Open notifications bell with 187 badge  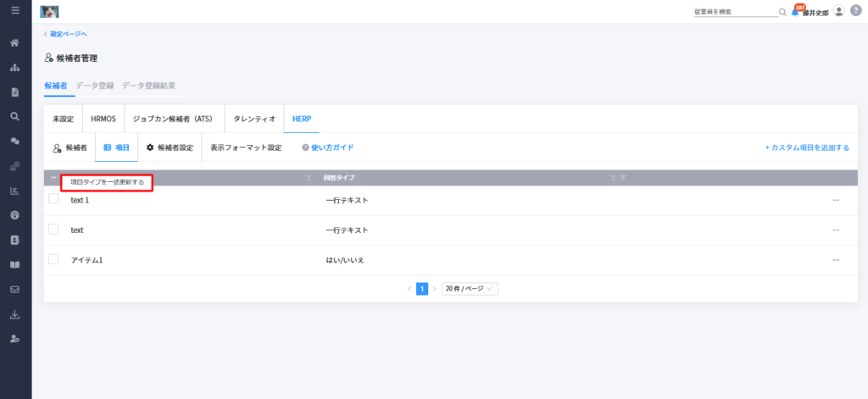coord(796,11)
